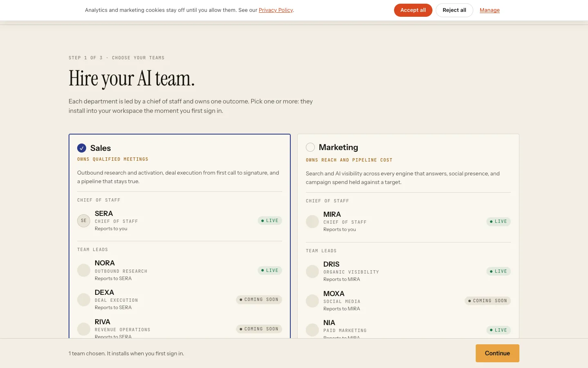Click the name NIA

[x=329, y=323]
